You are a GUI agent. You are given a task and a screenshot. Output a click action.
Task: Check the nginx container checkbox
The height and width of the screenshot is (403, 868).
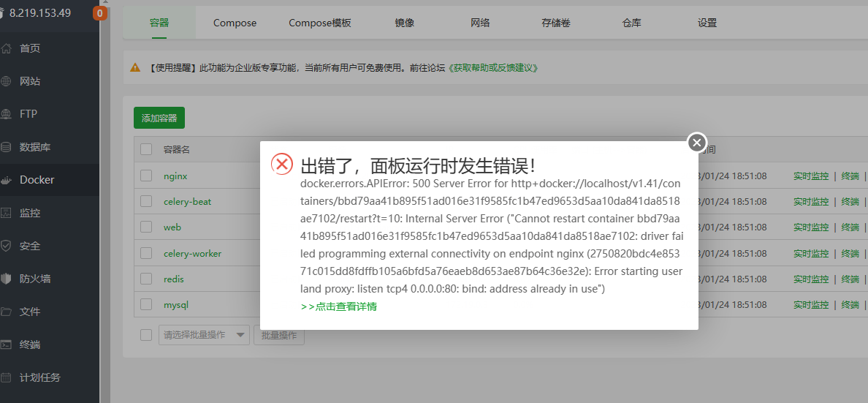click(x=146, y=176)
